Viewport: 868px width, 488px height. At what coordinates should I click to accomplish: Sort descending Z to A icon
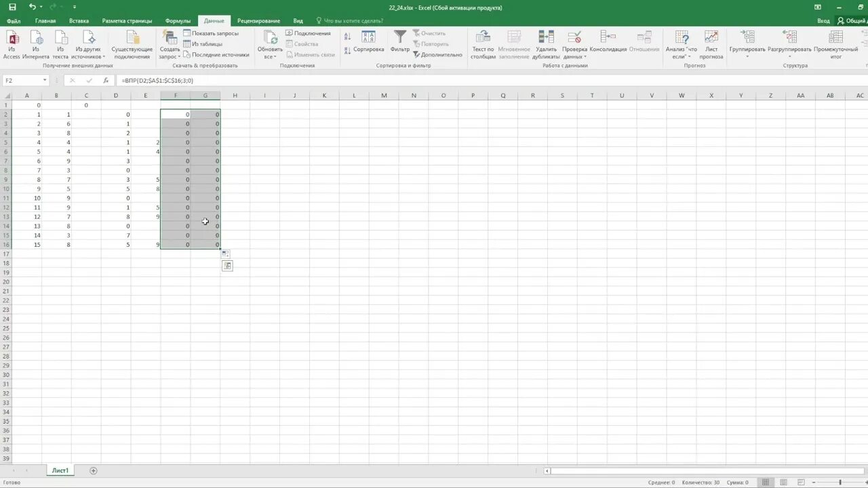(347, 49)
